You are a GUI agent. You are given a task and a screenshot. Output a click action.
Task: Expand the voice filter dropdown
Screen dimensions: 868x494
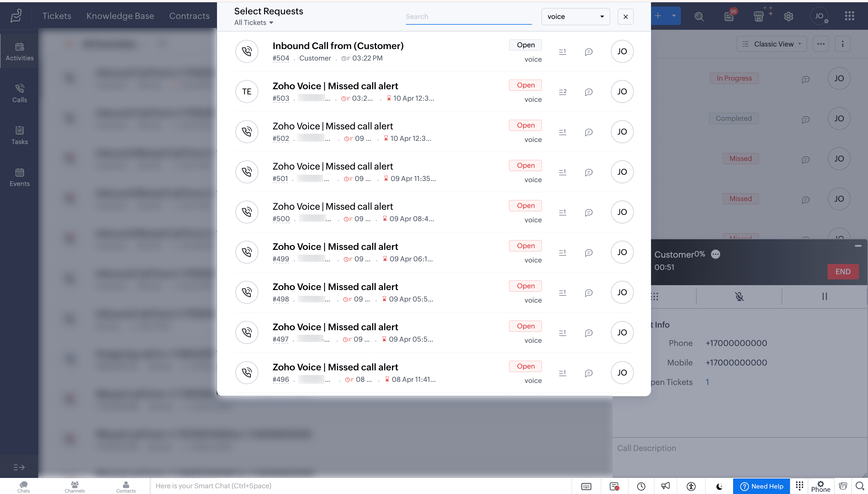tap(576, 16)
